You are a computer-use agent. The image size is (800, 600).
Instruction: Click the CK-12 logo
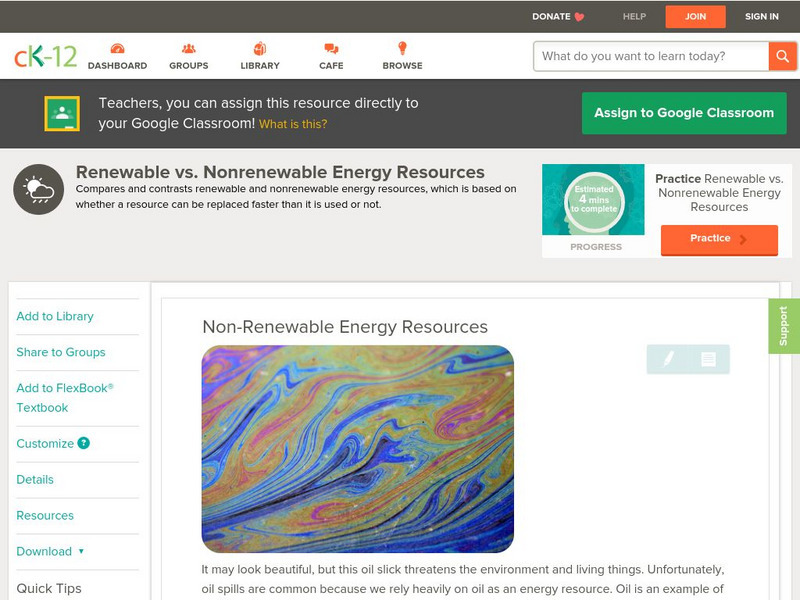pyautogui.click(x=45, y=57)
